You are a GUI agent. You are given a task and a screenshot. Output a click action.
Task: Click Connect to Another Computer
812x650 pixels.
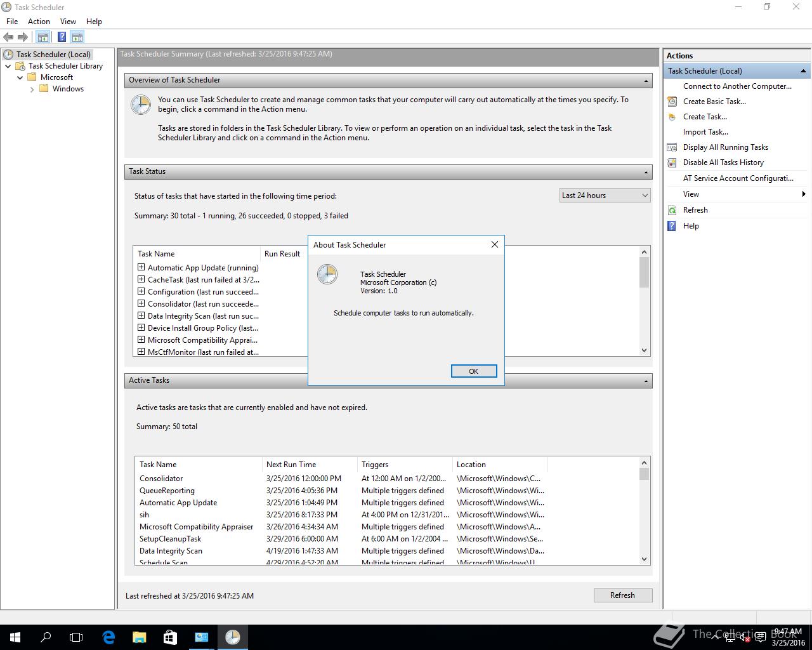pyautogui.click(x=737, y=86)
